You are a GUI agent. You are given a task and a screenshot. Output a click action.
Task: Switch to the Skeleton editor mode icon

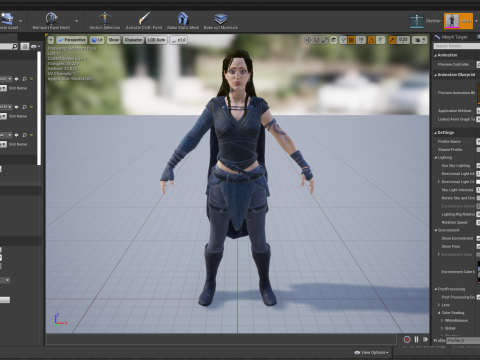417,21
